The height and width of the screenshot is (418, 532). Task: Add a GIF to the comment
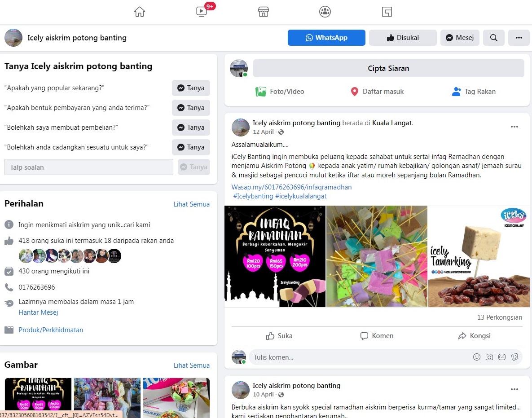tap(502, 357)
